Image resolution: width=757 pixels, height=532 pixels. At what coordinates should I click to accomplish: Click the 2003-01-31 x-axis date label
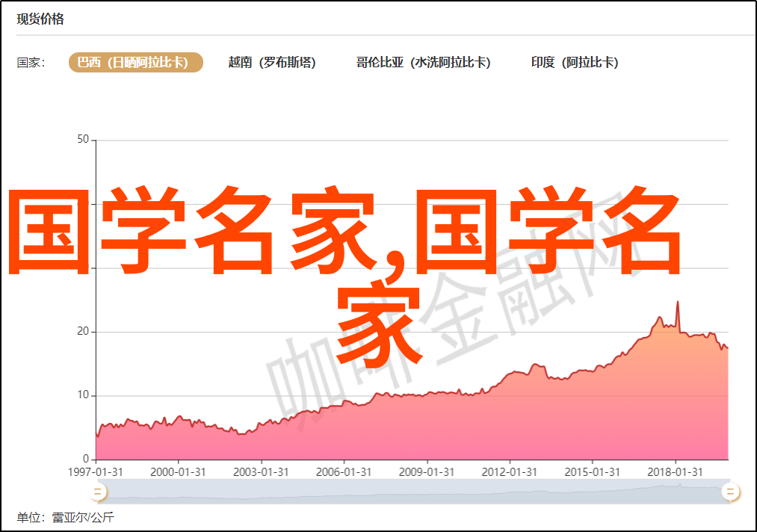[261, 471]
